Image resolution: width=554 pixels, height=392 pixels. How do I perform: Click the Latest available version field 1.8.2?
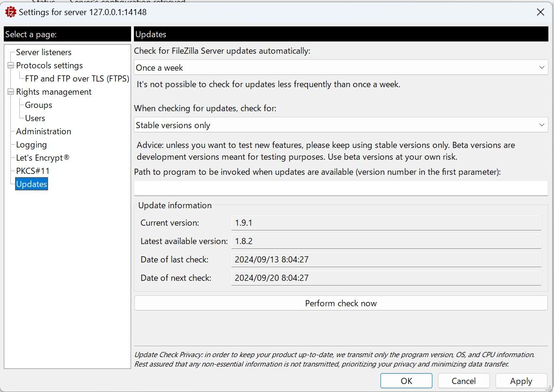click(x=386, y=241)
